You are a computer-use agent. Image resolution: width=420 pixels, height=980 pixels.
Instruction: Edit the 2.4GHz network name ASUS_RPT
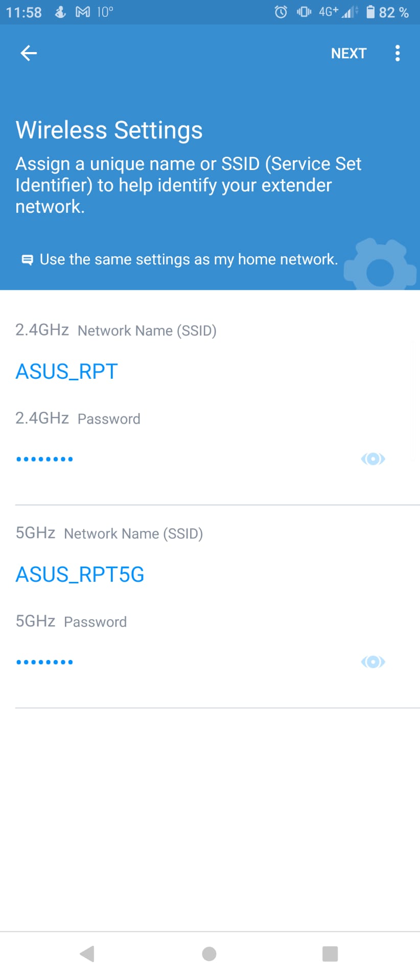pyautogui.click(x=67, y=372)
